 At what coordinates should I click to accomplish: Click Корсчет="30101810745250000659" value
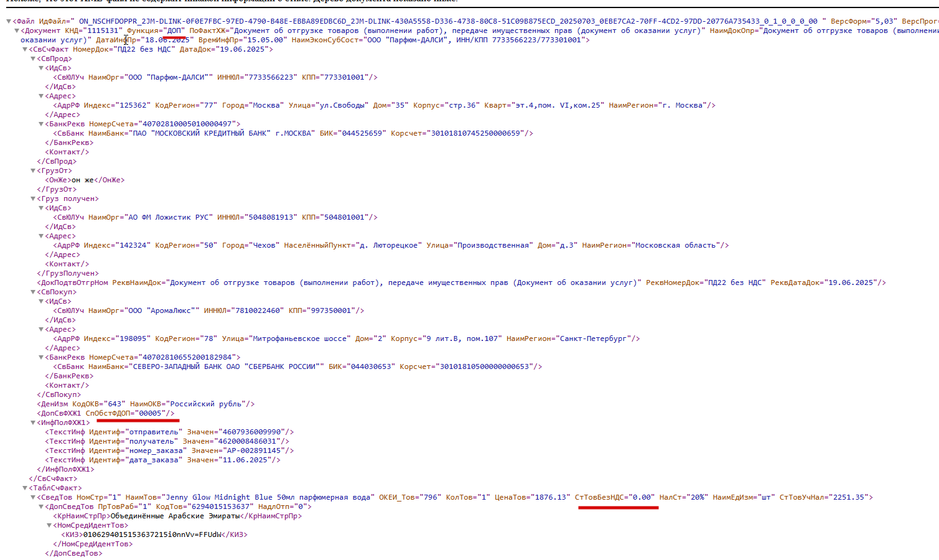[x=457, y=133]
